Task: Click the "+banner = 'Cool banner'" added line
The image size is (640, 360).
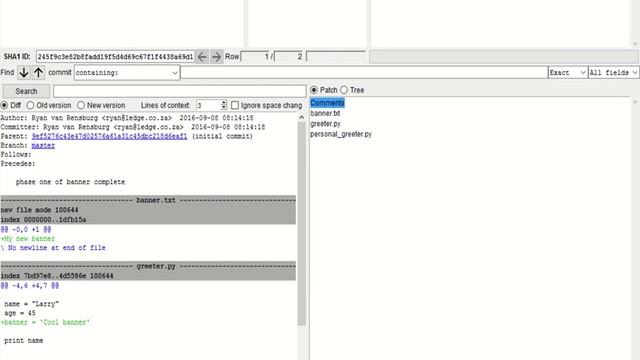Action: (x=45, y=322)
